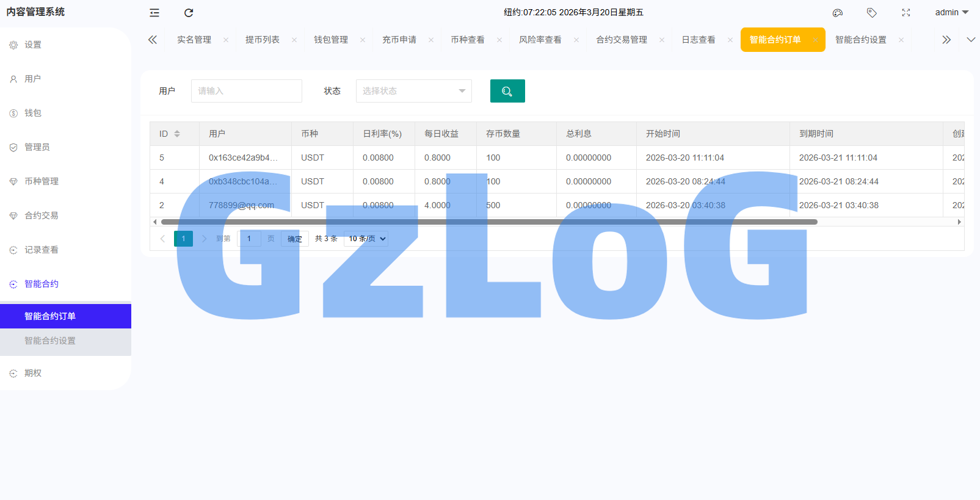This screenshot has width=980, height=500.
Task: Switch to the 智能合约设置 tab
Action: (x=860, y=40)
